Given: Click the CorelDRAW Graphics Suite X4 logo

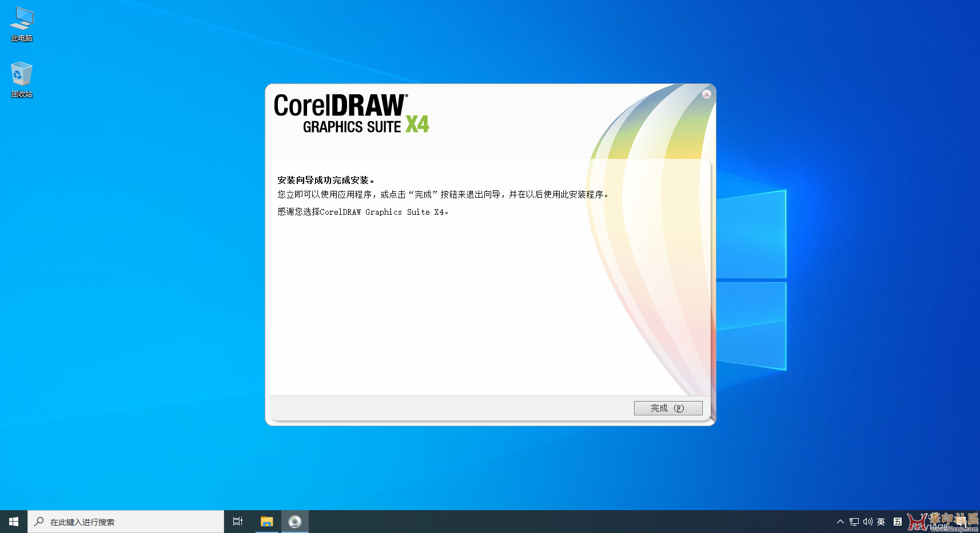Looking at the screenshot, I should click(x=350, y=114).
